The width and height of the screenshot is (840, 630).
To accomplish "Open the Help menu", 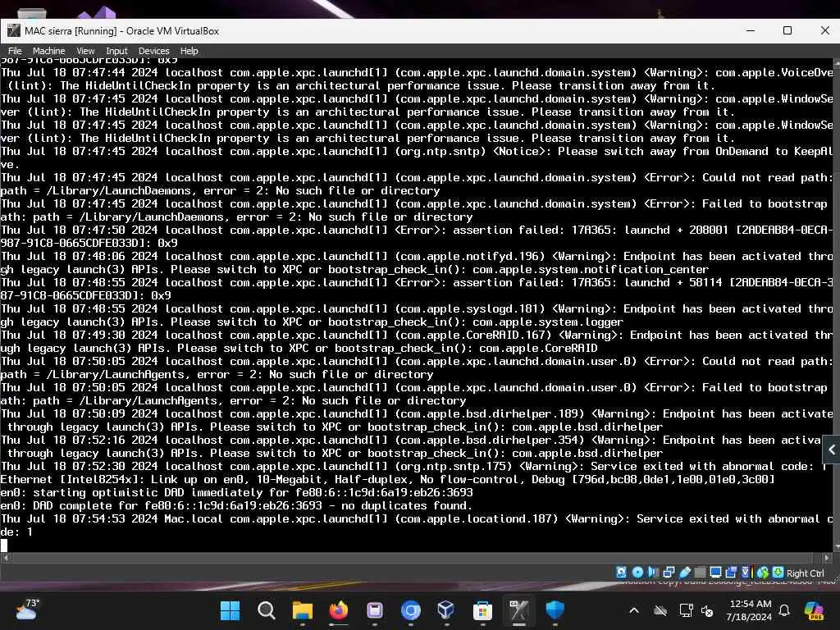I will tap(189, 51).
